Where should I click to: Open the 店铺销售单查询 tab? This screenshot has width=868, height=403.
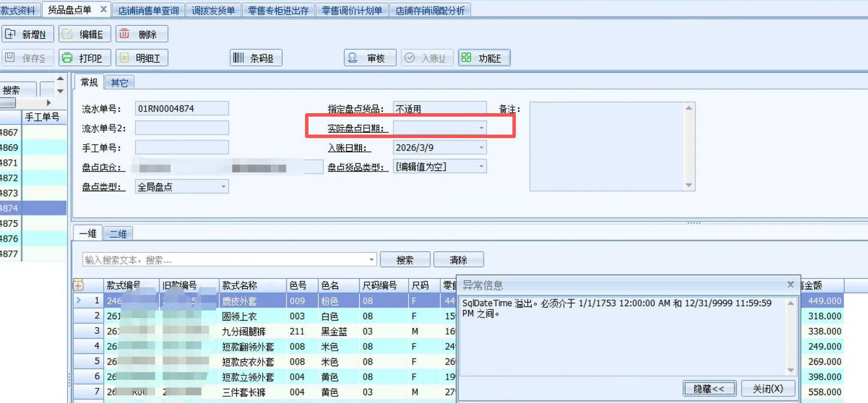click(148, 10)
